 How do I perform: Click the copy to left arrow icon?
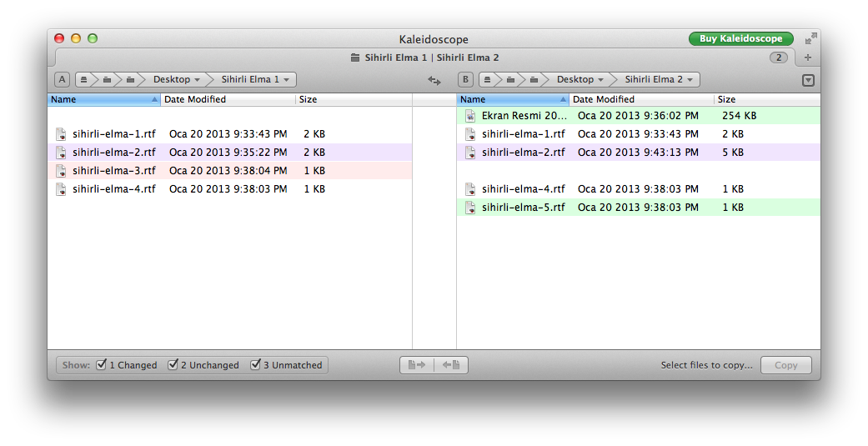coord(452,365)
